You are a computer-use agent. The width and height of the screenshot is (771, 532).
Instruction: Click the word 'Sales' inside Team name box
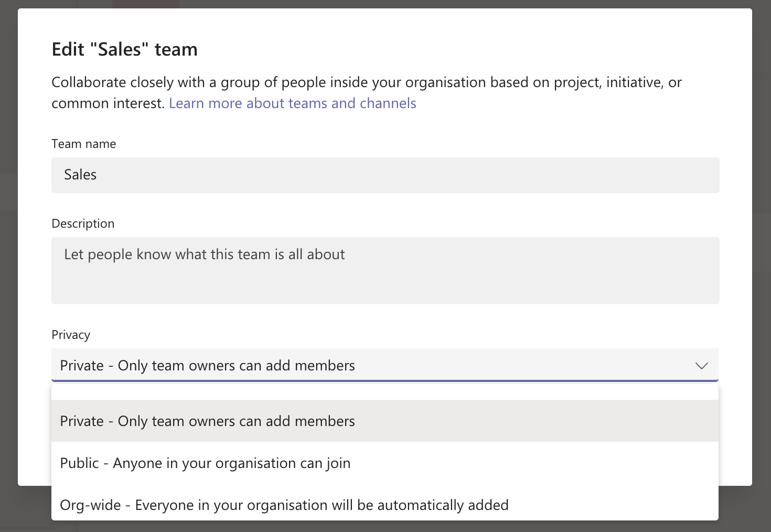tap(80, 175)
